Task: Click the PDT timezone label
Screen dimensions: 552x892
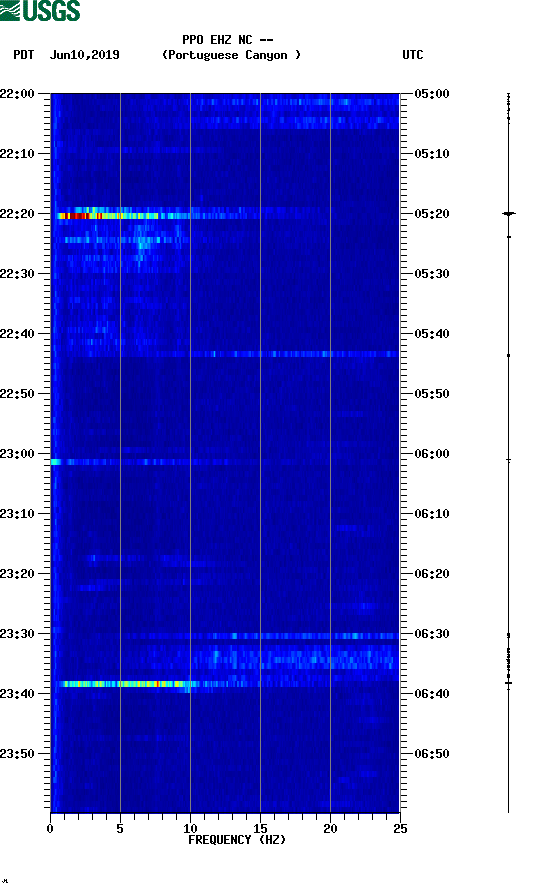Action: (x=24, y=55)
